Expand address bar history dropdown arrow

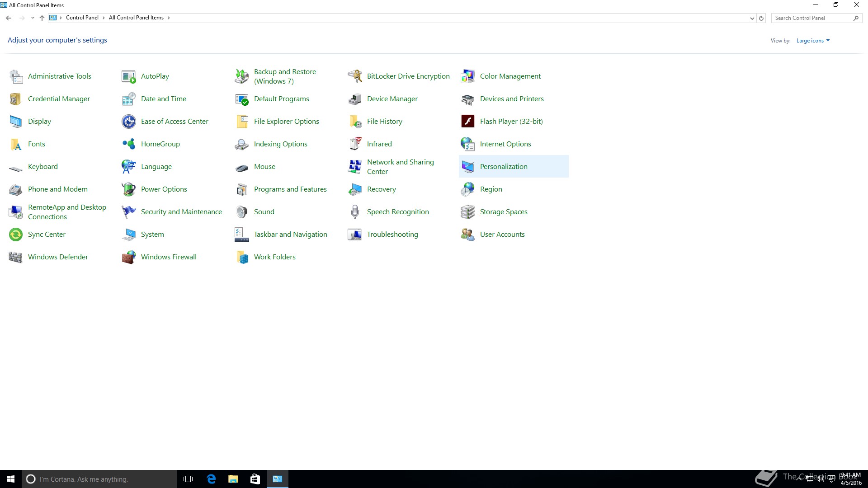752,18
